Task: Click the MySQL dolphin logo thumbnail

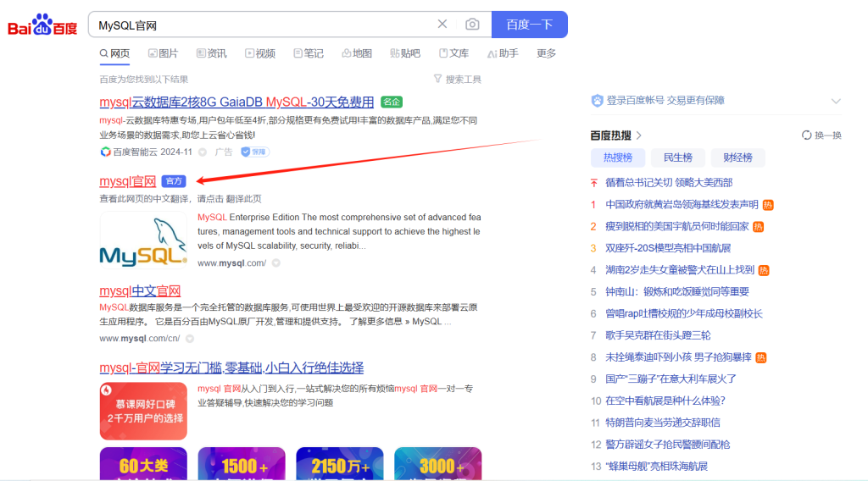Action: coord(143,240)
